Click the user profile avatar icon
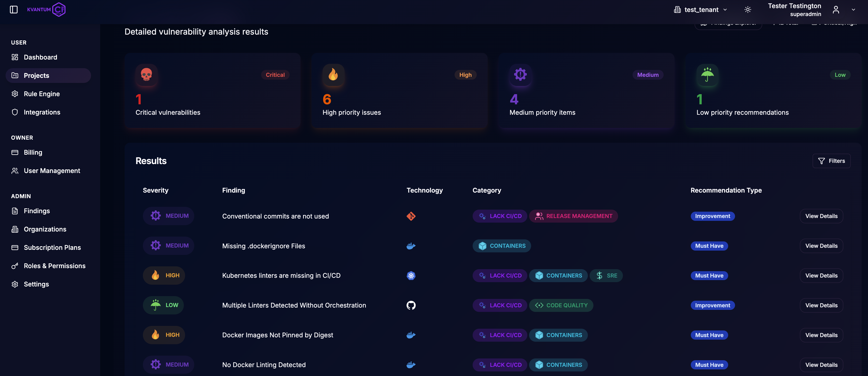Viewport: 868px width, 376px height. click(836, 10)
